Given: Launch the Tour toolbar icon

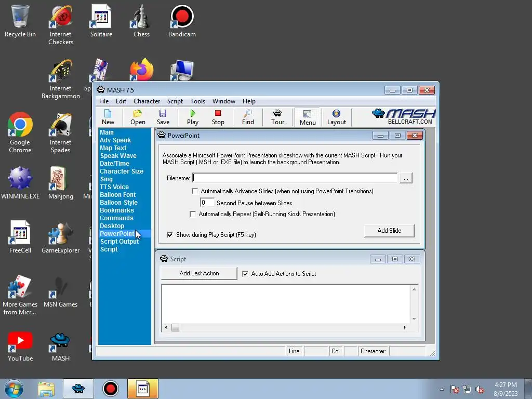Looking at the screenshot, I should 277,117.
